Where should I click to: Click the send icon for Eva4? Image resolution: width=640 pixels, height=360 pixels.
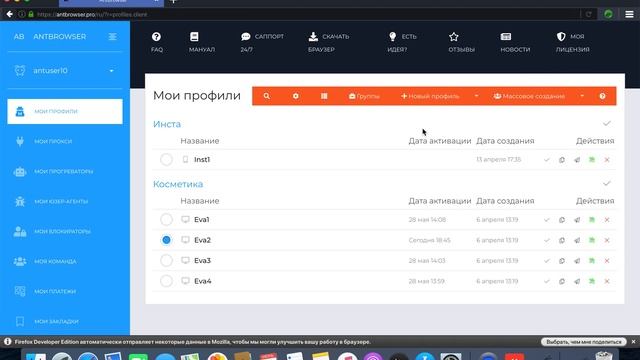[x=577, y=281]
